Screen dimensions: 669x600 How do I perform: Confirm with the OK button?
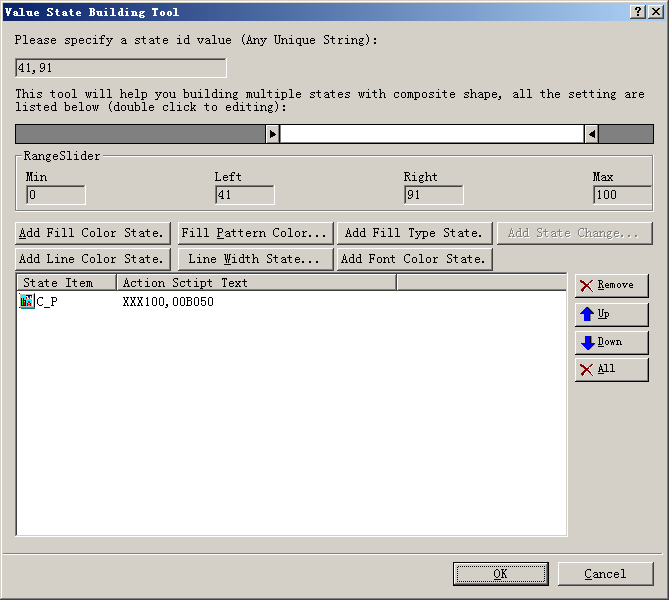(501, 574)
